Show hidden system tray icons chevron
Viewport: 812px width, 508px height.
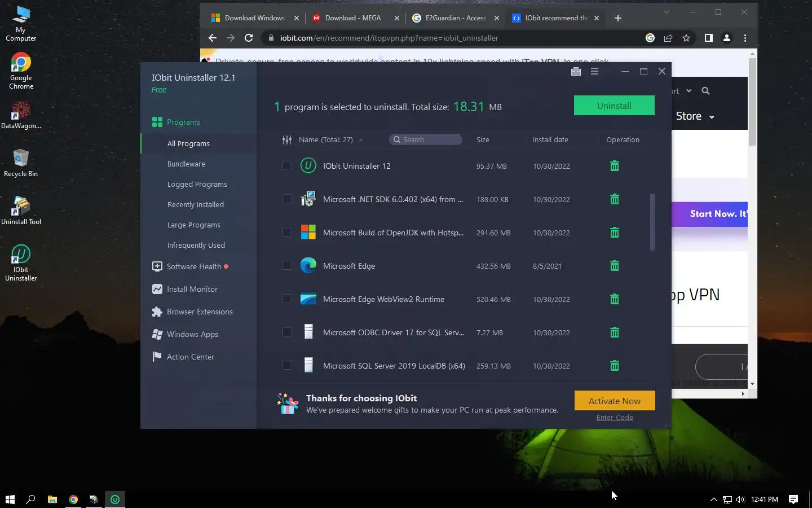713,499
